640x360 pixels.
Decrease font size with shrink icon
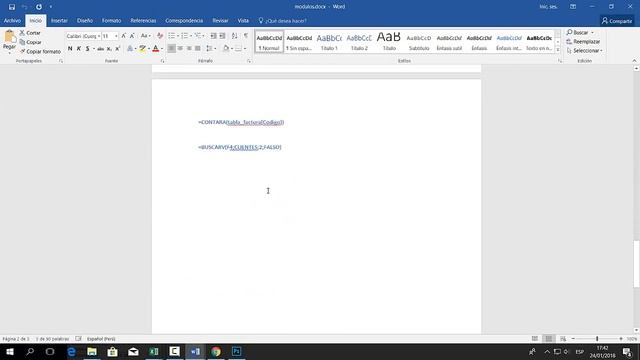(x=132, y=36)
